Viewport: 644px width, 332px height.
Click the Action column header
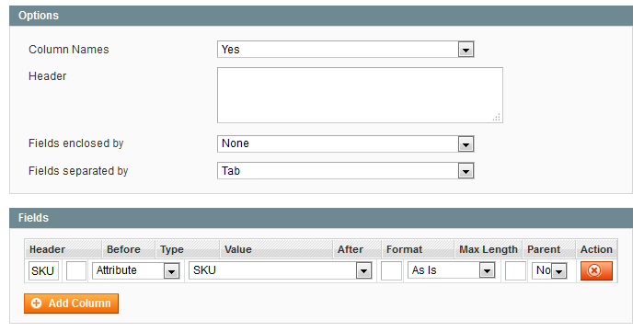pos(596,249)
